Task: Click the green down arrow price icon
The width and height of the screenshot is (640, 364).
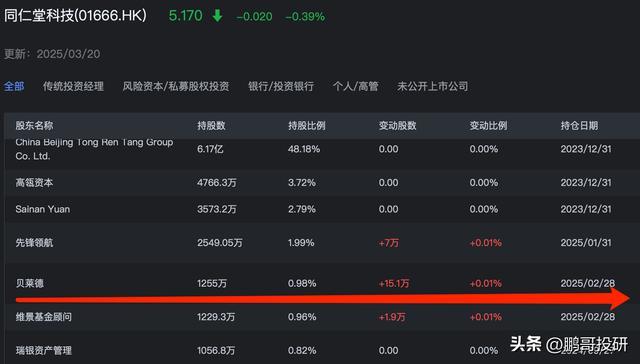Action: (x=218, y=16)
